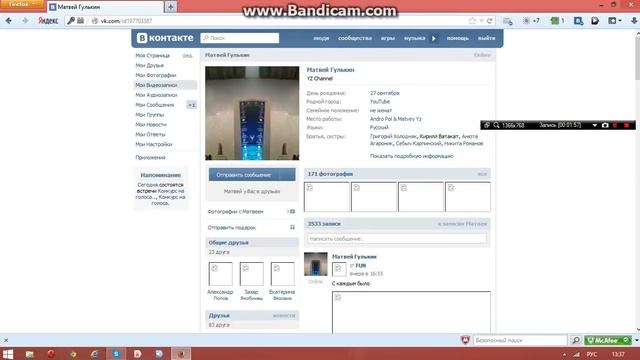The width and height of the screenshot is (640, 360).
Task: Open the игры menu item
Action: pyautogui.click(x=388, y=38)
